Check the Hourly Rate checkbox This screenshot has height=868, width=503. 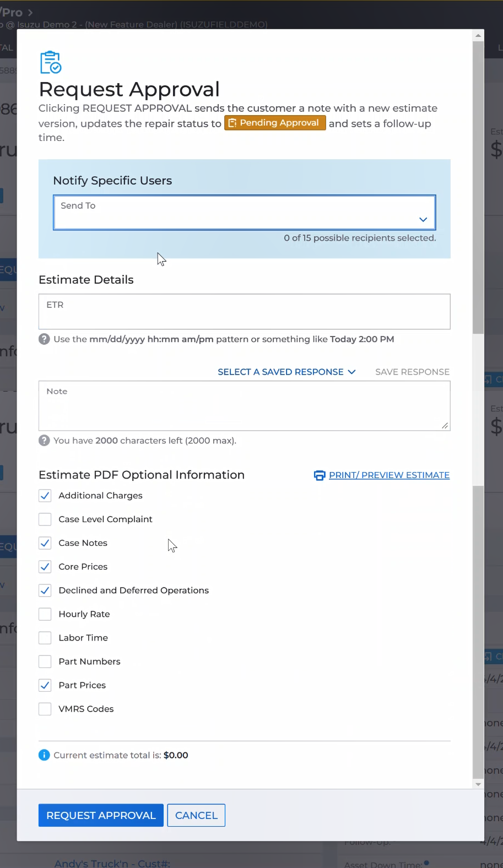point(45,614)
